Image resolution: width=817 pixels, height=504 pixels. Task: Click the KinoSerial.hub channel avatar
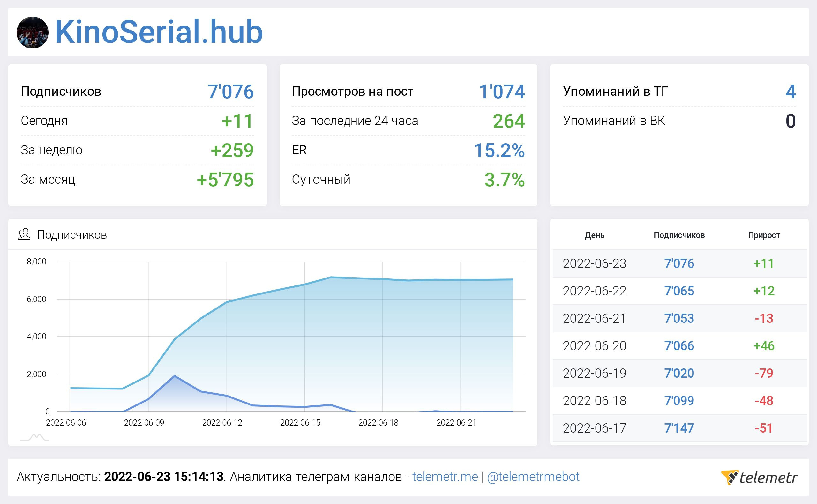(32, 32)
